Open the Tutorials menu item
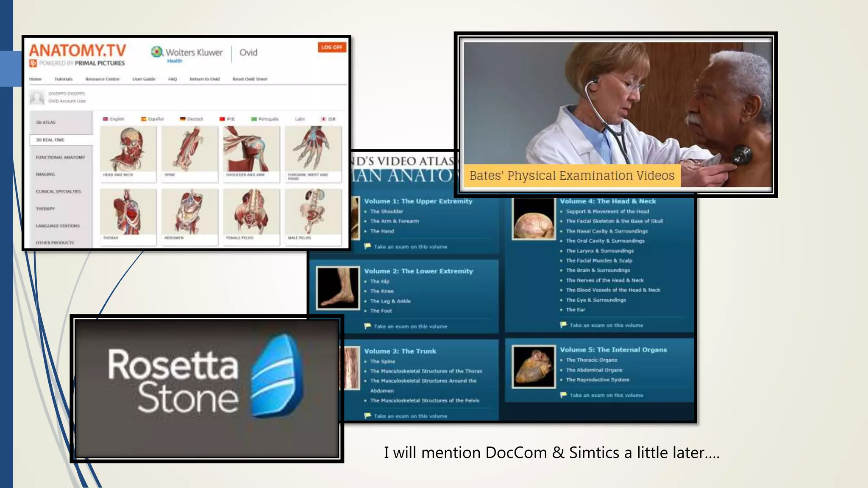The image size is (868, 488). (64, 79)
